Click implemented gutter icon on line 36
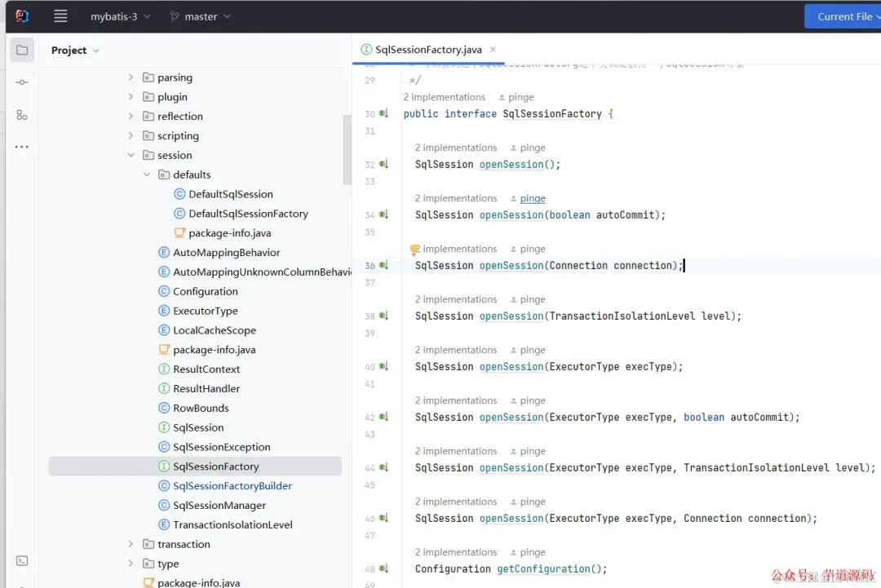The image size is (881, 588). pos(383,265)
